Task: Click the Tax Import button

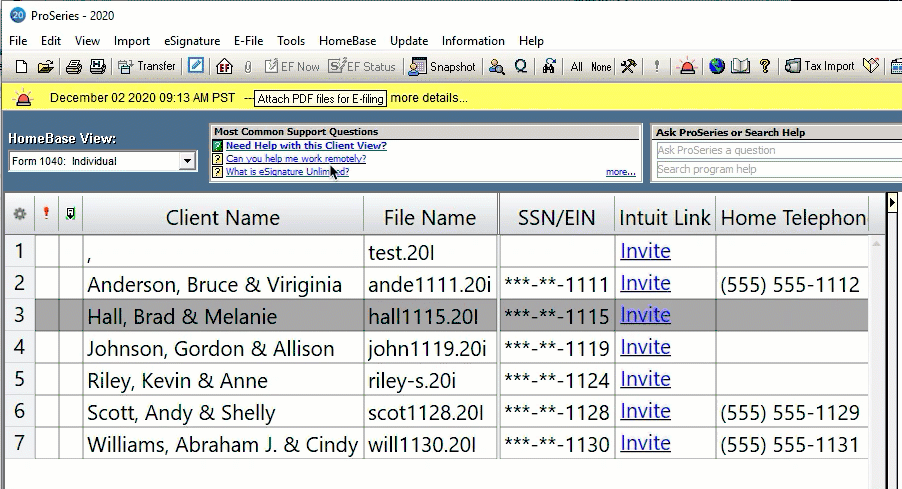Action: coord(820,67)
